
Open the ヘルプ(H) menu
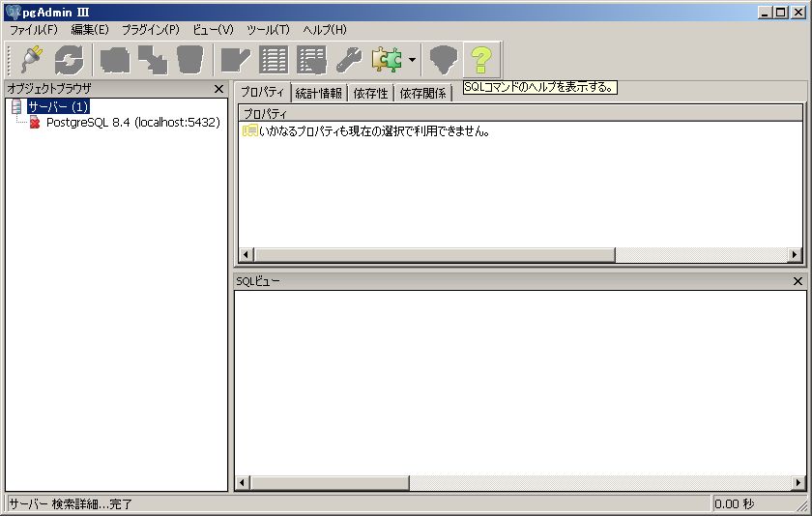pos(325,30)
